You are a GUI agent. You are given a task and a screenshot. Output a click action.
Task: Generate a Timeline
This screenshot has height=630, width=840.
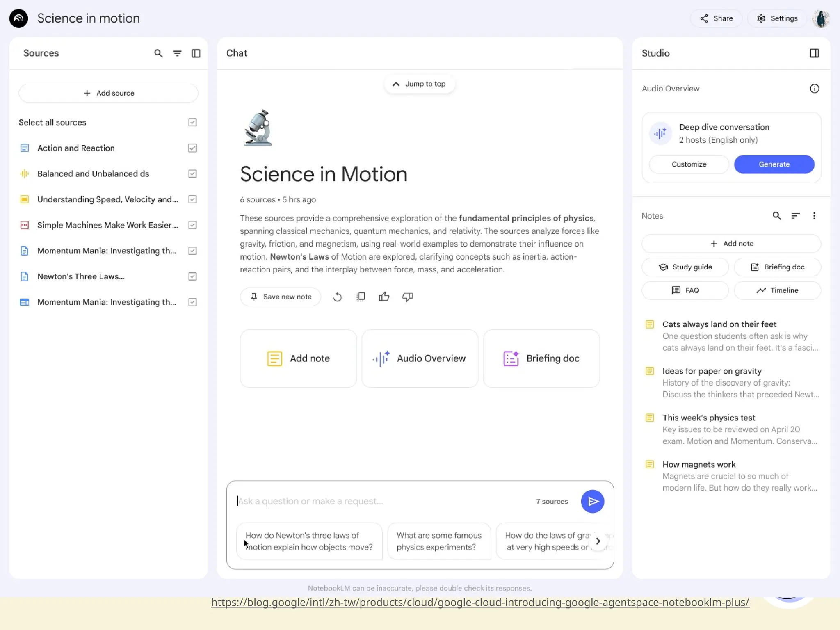[777, 290]
